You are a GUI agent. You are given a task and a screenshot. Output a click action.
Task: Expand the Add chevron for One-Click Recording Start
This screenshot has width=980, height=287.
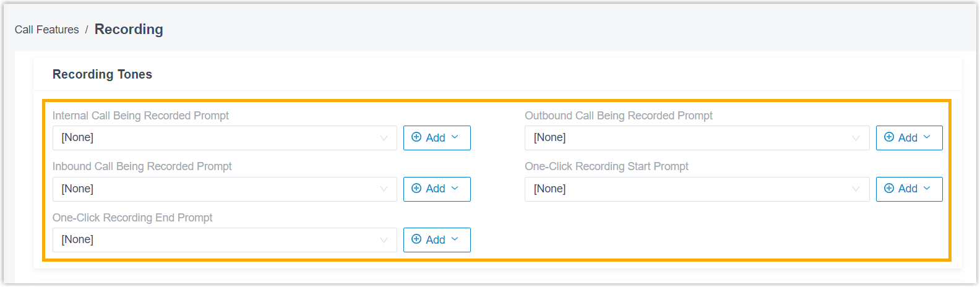click(927, 189)
